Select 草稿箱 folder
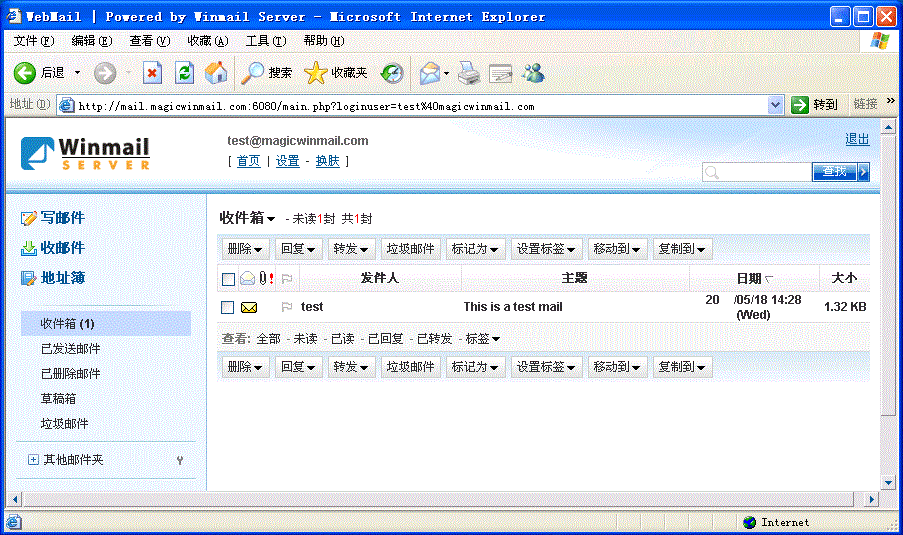 tap(58, 399)
